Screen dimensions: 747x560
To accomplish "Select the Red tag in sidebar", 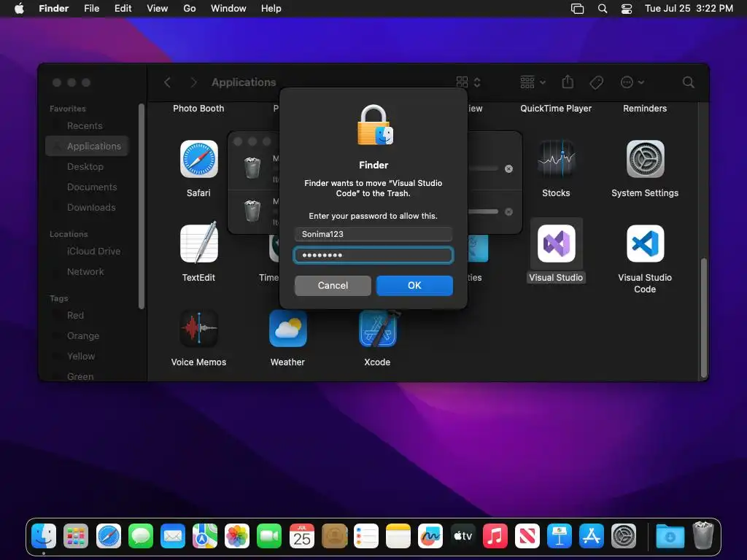I will point(75,315).
